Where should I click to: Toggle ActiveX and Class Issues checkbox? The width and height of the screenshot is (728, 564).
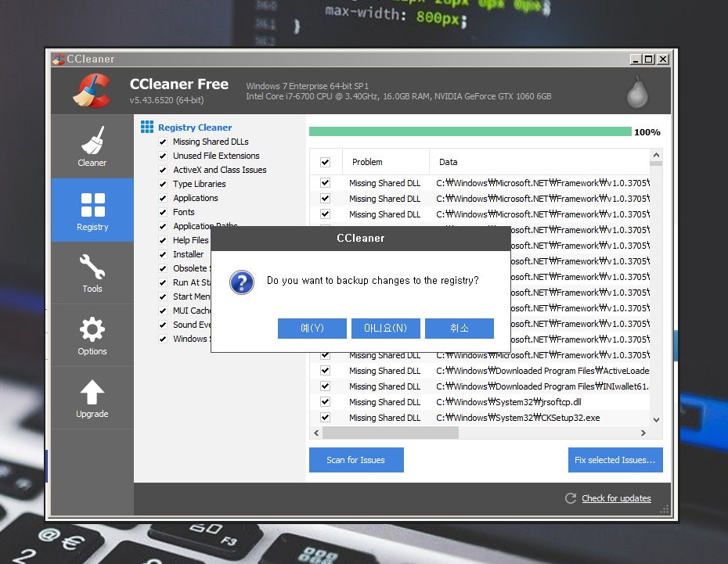pos(163,171)
